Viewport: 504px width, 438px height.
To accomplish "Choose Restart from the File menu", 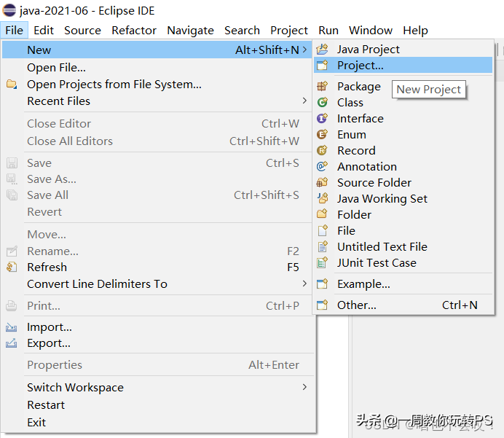I will click(157, 404).
